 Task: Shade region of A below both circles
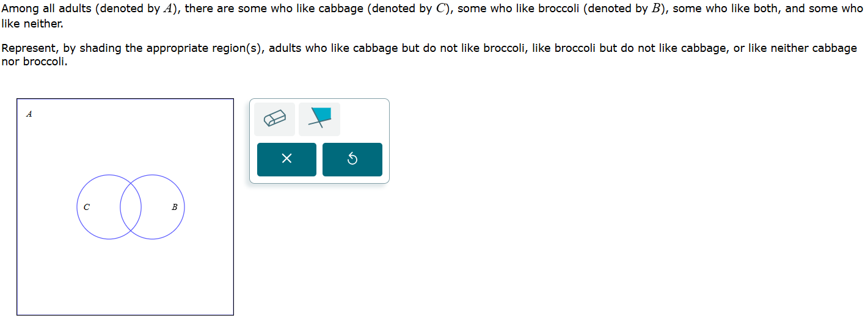click(x=125, y=275)
